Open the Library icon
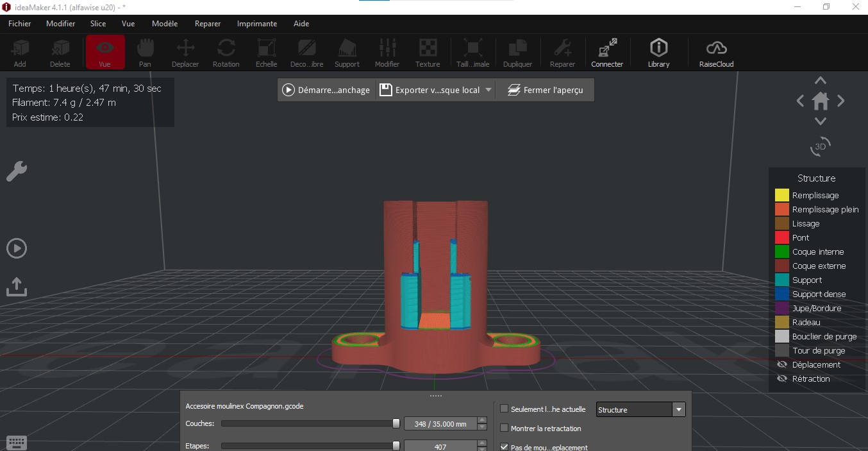The image size is (868, 451). pyautogui.click(x=658, y=52)
